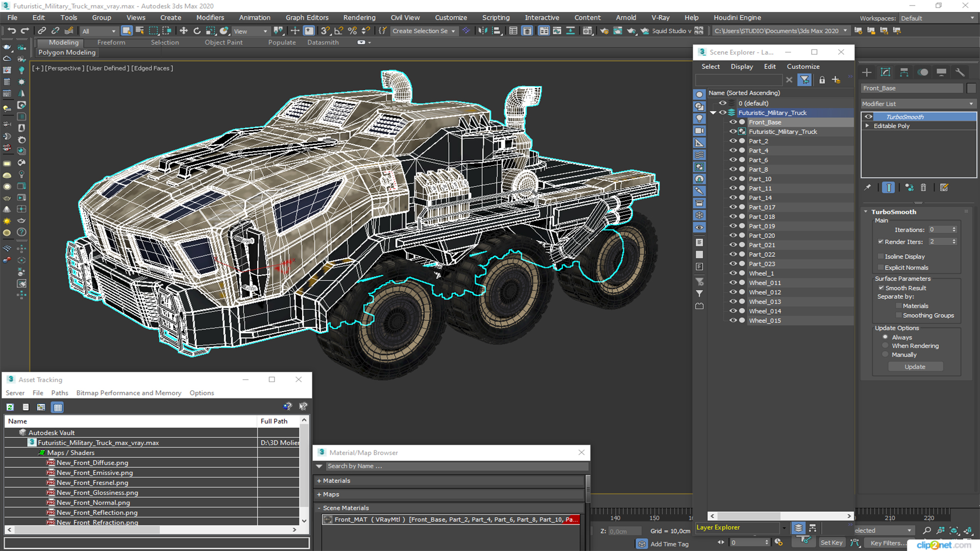Open the Modifier List dropdown
Image resolution: width=980 pixels, height=551 pixels.
pyautogui.click(x=918, y=104)
